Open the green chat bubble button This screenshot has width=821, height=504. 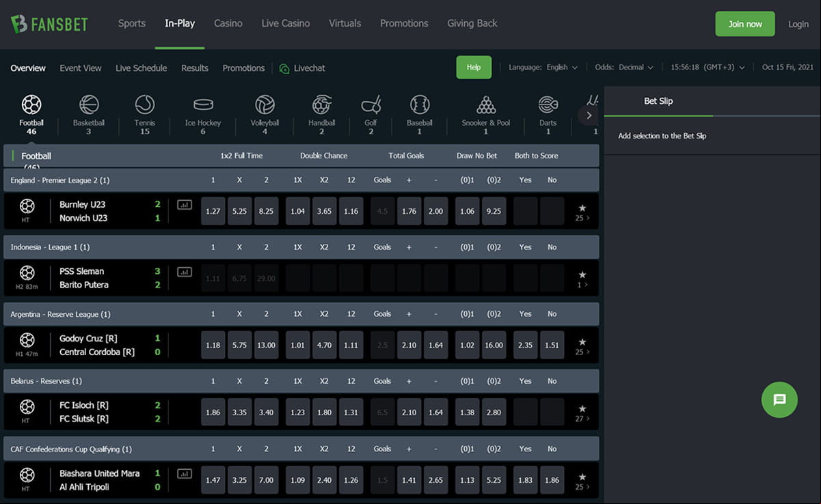(x=779, y=400)
